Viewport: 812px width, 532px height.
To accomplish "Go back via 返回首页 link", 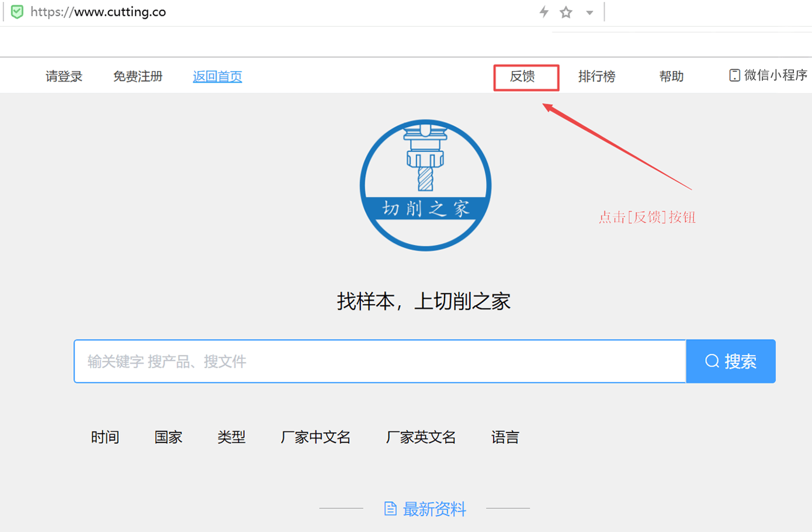I will [217, 76].
